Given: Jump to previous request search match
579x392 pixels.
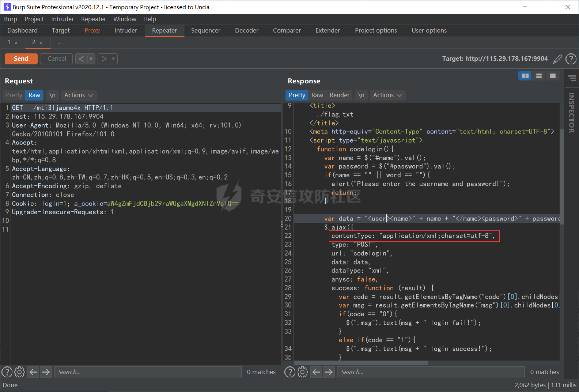Looking at the screenshot, I should (33, 372).
